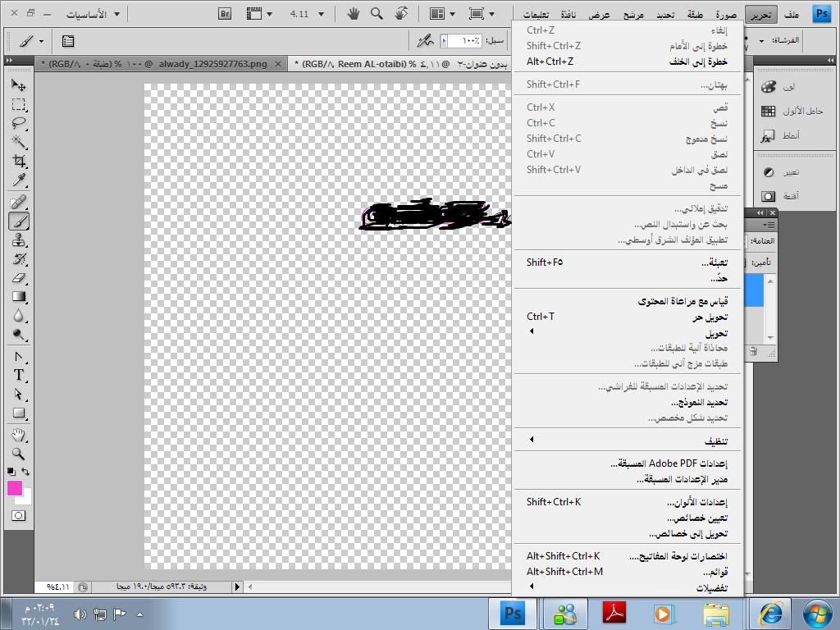Open the zoom level dropdown showing 4.11
The height and width of the screenshot is (630, 840).
coord(305,14)
